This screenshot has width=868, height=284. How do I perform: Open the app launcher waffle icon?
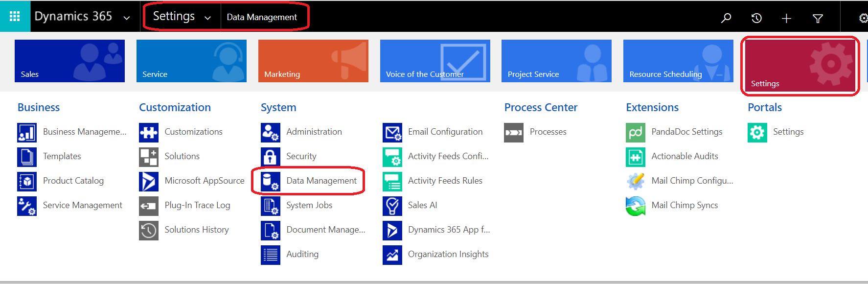[x=15, y=16]
